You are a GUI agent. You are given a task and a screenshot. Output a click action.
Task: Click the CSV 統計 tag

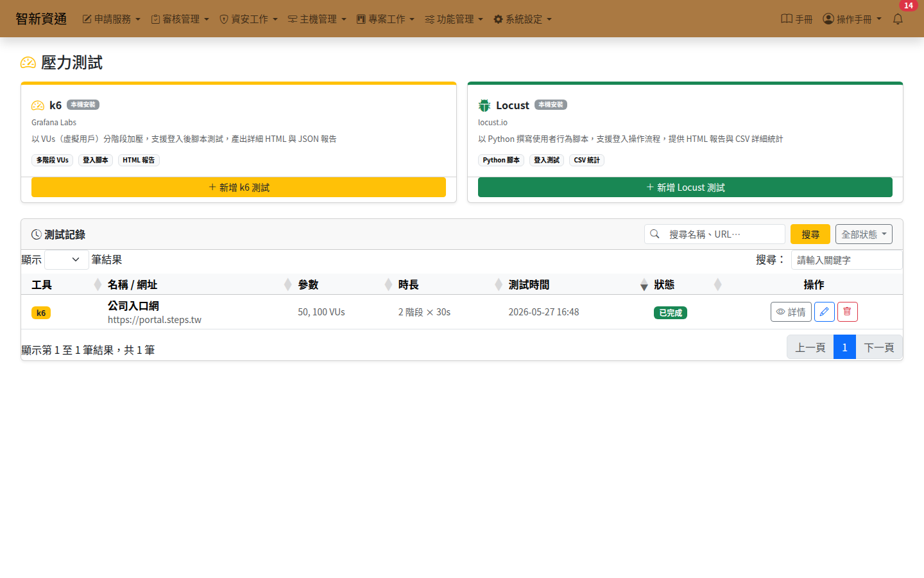click(x=586, y=160)
